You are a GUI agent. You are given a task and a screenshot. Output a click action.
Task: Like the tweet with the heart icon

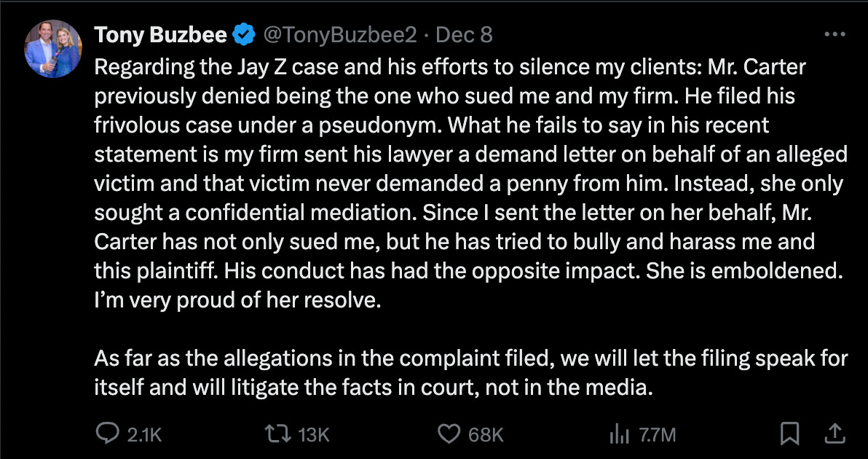pyautogui.click(x=449, y=434)
